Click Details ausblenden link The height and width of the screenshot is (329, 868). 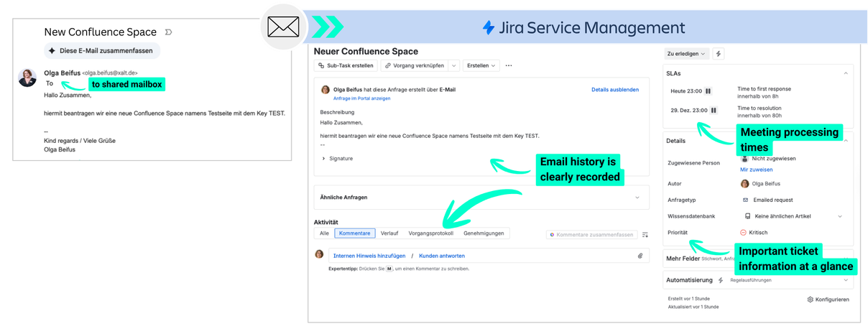tap(615, 90)
